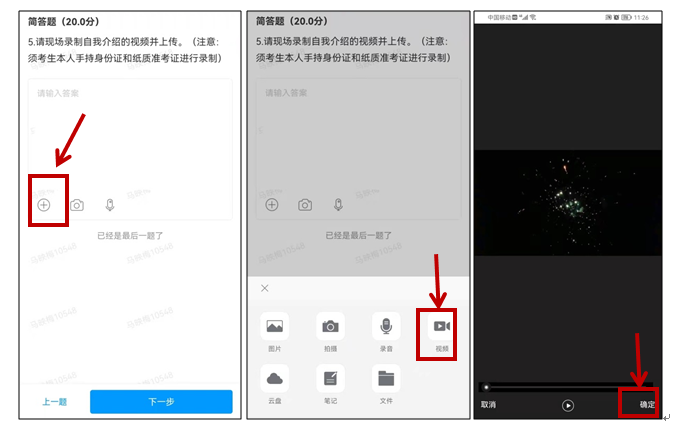The image size is (679, 431).
Task: Tap 取消 to cancel video
Action: click(488, 405)
